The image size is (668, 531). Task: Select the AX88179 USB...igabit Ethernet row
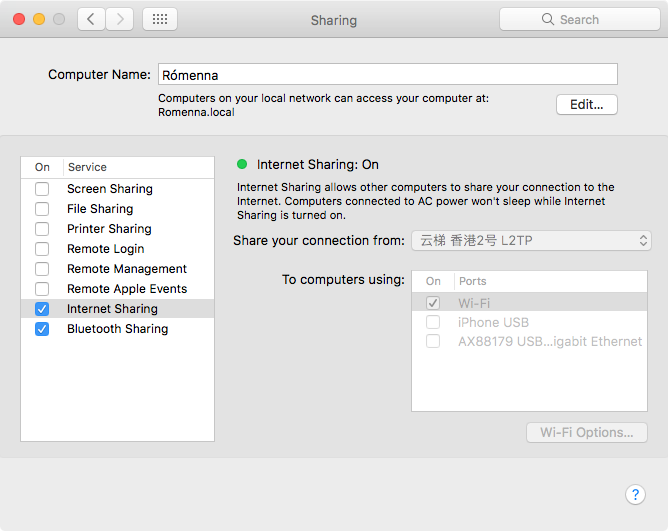[x=530, y=341]
